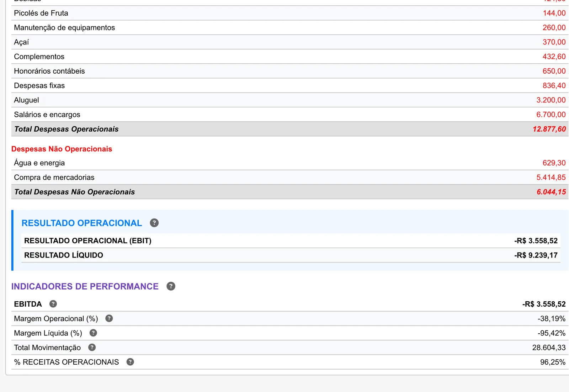
Task: Click the RESULTADO OPERACIONAL blue heading
Action: [x=82, y=223]
